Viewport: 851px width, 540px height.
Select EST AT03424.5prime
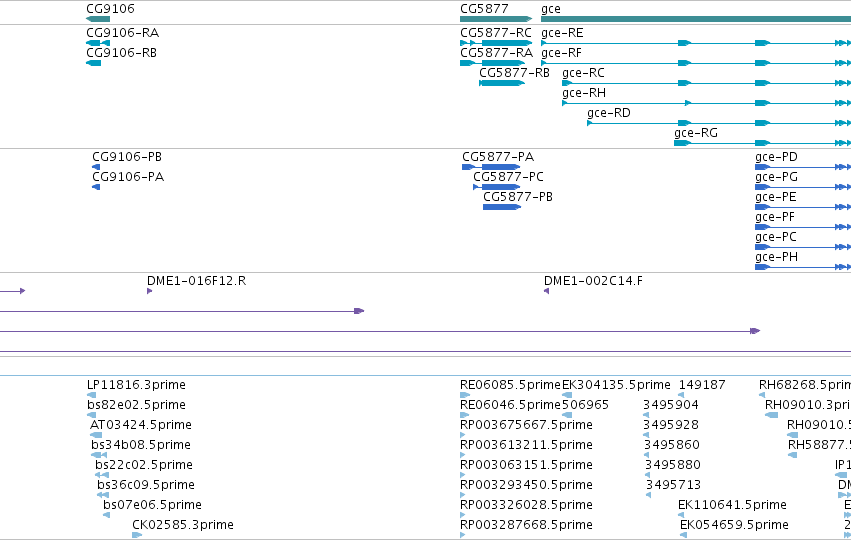(x=141, y=425)
